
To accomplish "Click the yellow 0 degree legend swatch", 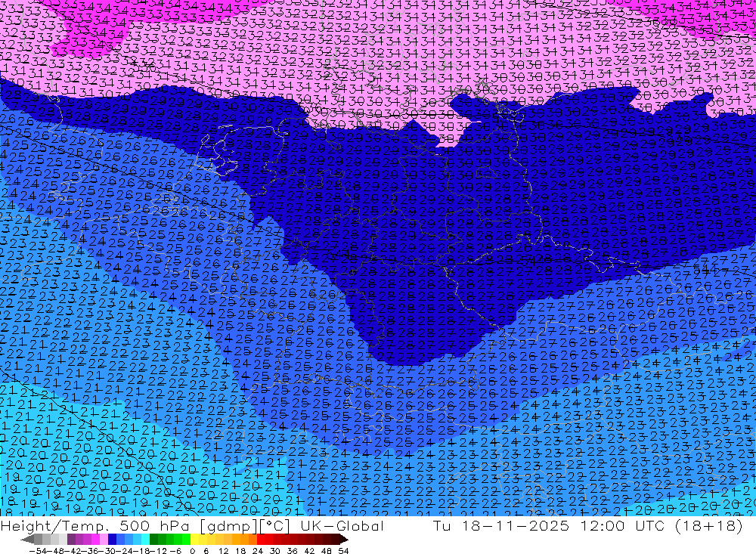I will click(194, 540).
